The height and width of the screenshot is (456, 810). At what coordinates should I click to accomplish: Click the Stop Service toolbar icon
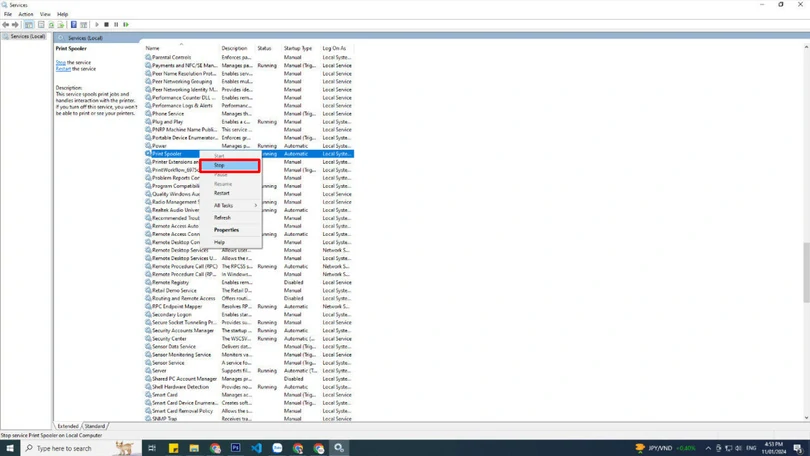(106, 24)
